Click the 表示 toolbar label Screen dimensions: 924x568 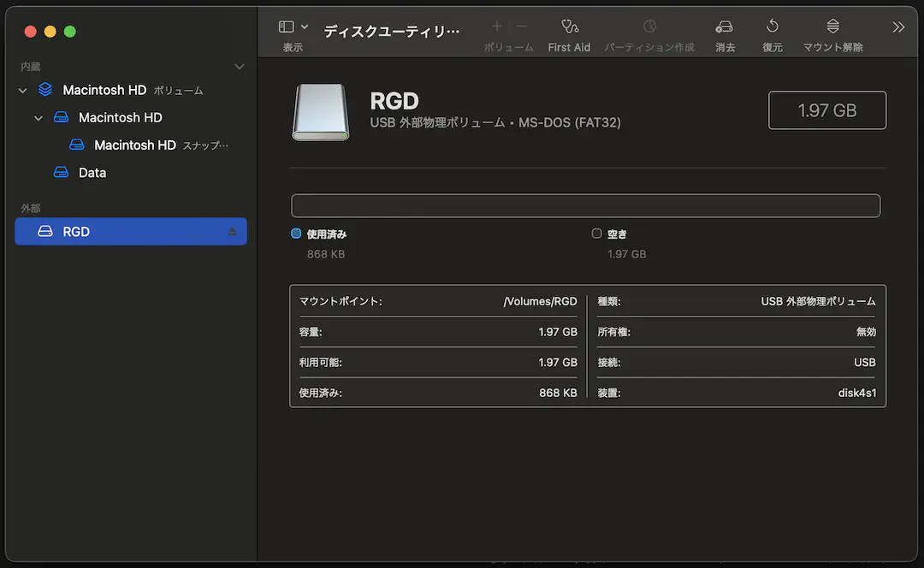coord(293,47)
